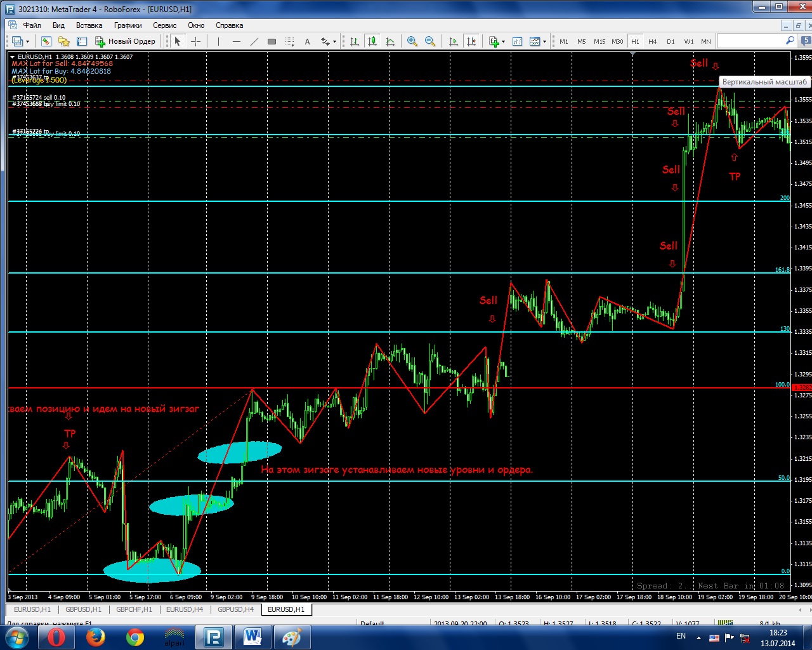This screenshot has height=650, width=812.
Task: Open the Справка menu
Action: point(229,25)
